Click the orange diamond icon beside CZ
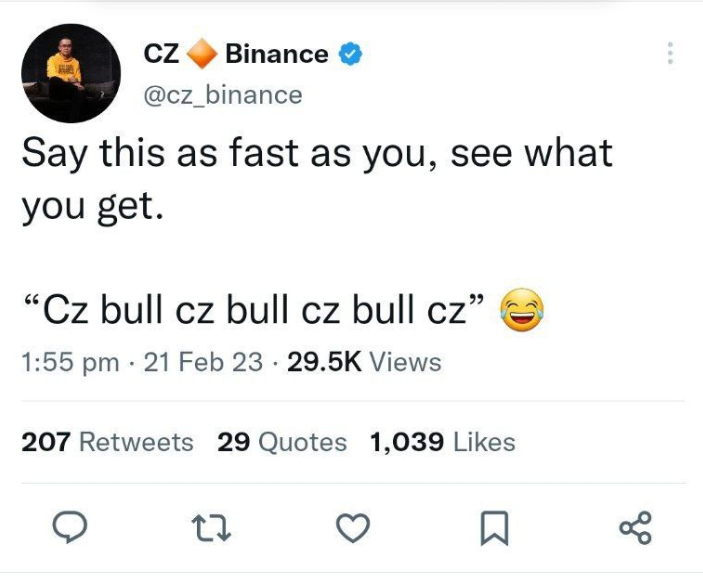The height and width of the screenshot is (578, 703). point(203,54)
